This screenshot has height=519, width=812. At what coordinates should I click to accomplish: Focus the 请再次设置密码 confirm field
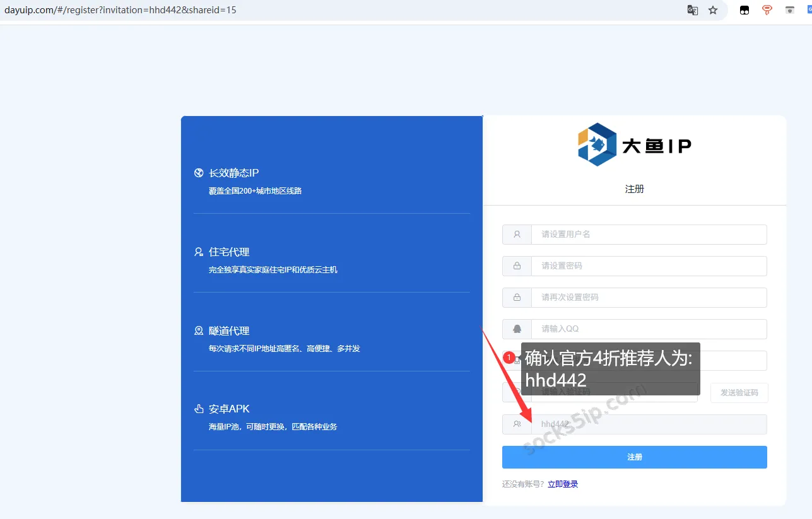tap(649, 297)
